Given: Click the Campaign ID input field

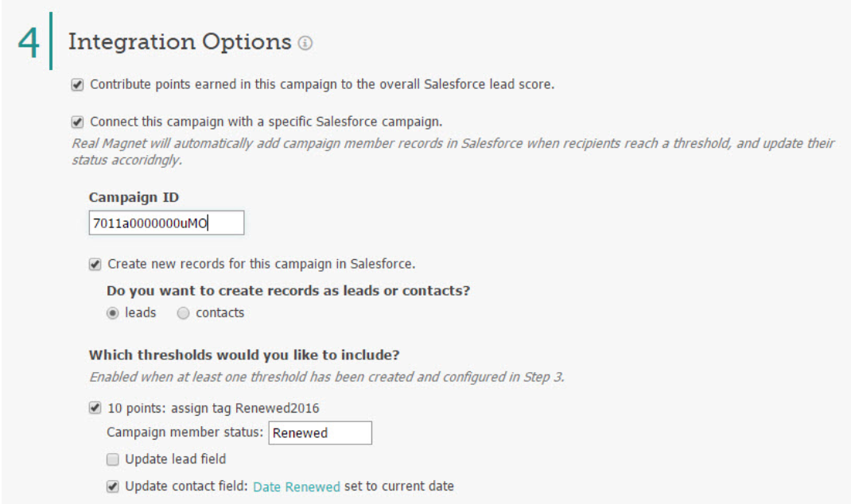Looking at the screenshot, I should 166,223.
